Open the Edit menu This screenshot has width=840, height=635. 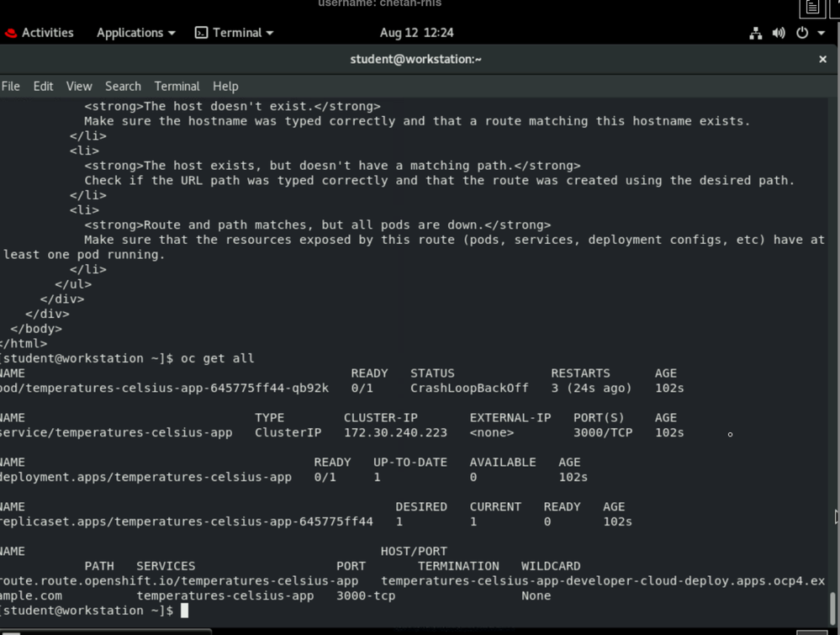coord(43,86)
